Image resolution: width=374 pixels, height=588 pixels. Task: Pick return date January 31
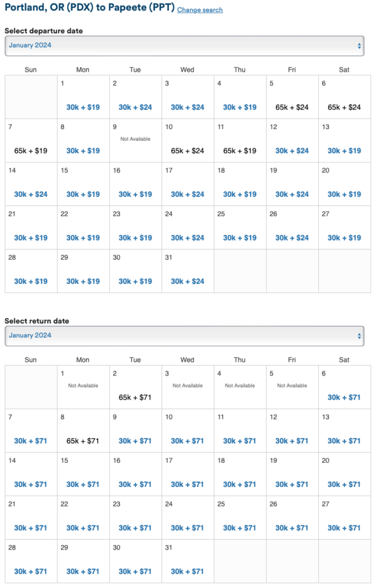(187, 571)
